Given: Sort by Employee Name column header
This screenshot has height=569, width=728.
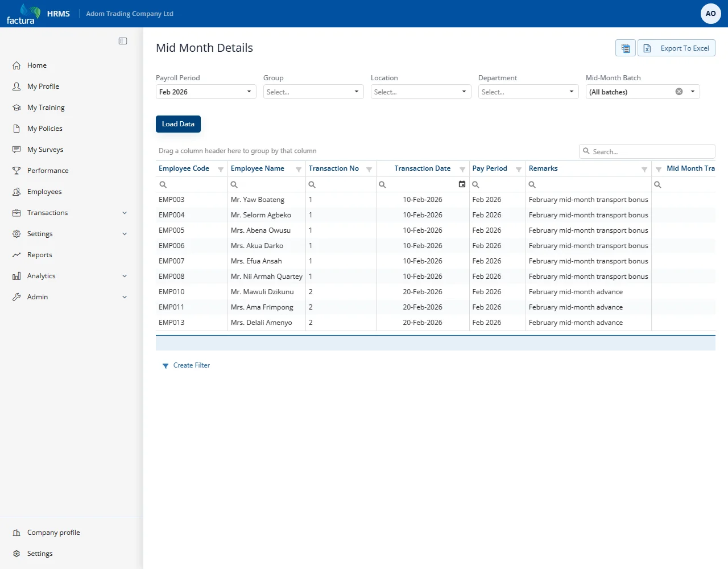Looking at the screenshot, I should 258,168.
